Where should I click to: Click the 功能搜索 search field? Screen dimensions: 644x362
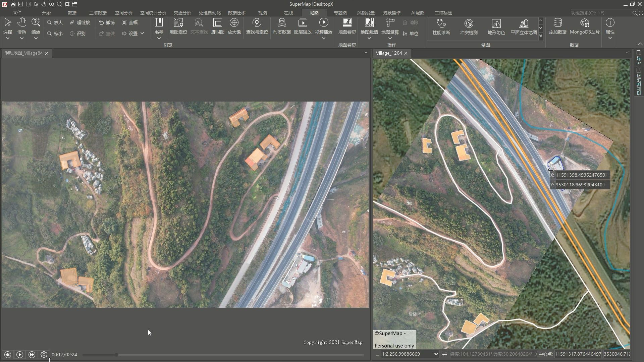[600, 13]
